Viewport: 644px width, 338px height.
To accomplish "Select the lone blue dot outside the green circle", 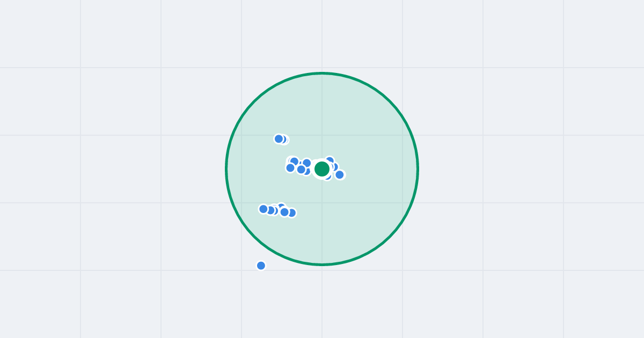I will tap(261, 266).
